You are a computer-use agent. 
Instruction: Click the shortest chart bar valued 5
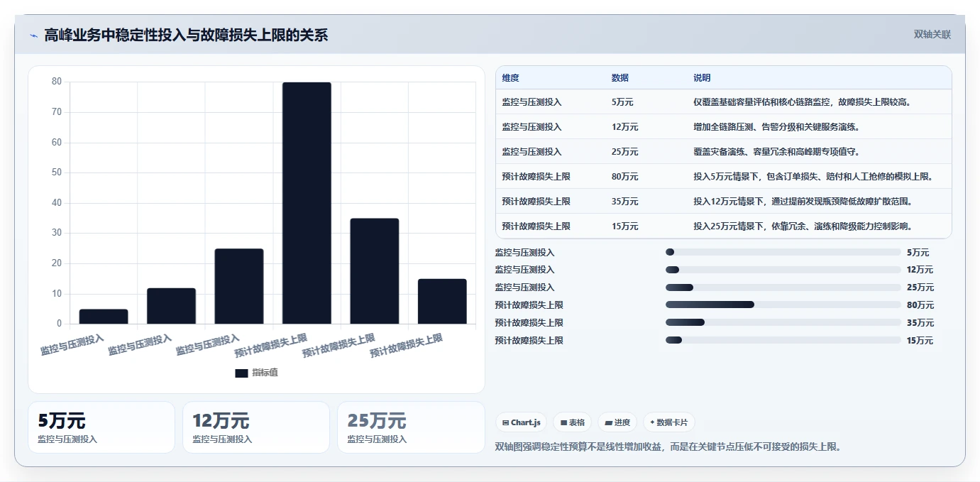(x=104, y=317)
